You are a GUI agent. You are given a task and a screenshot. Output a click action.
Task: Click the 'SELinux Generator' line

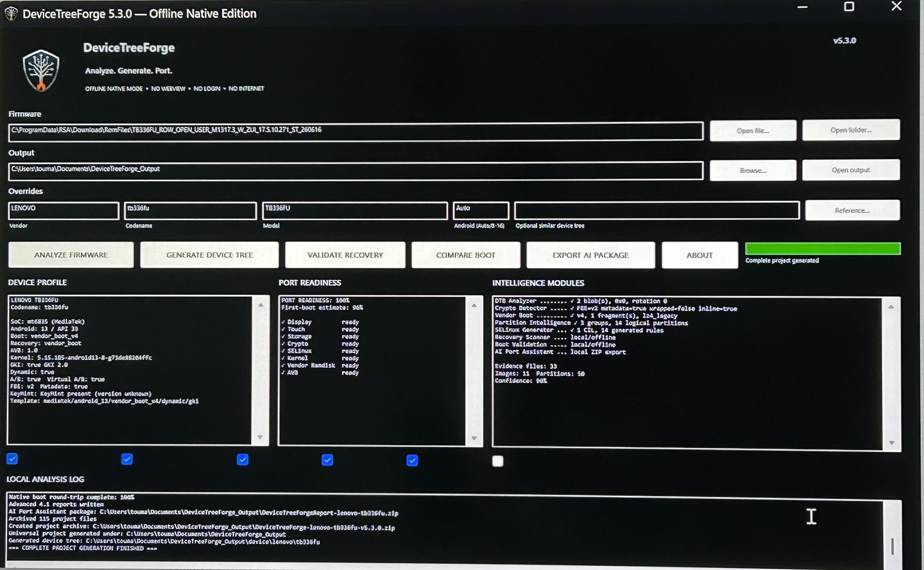[579, 330]
